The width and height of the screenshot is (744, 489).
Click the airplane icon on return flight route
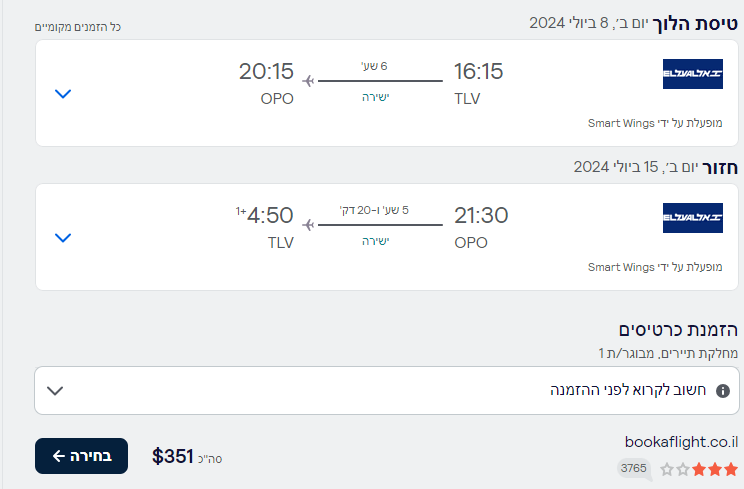coord(310,225)
